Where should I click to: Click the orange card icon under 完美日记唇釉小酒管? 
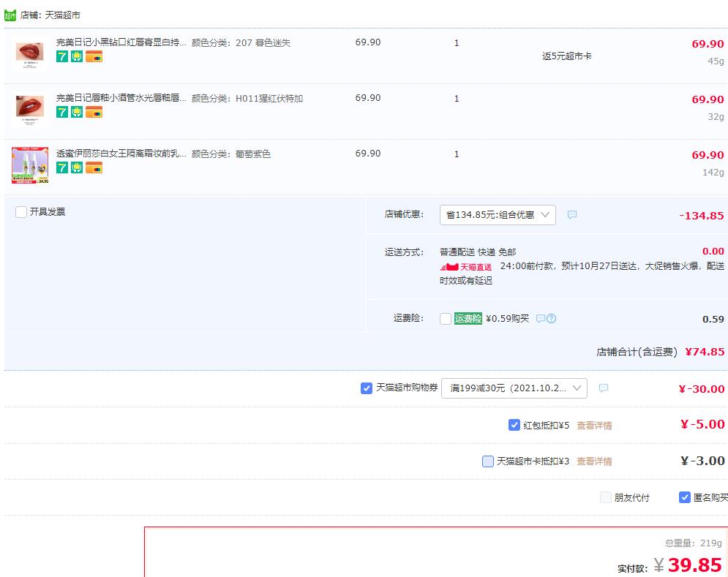tap(94, 112)
